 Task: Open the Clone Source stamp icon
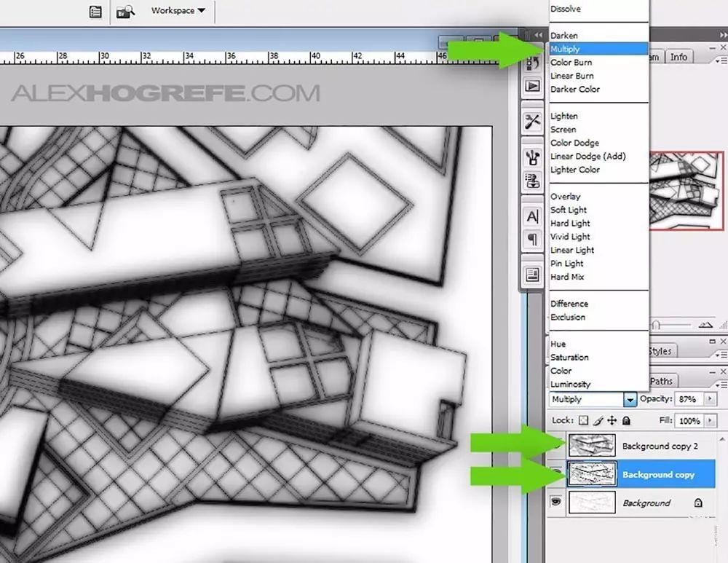[x=533, y=180]
